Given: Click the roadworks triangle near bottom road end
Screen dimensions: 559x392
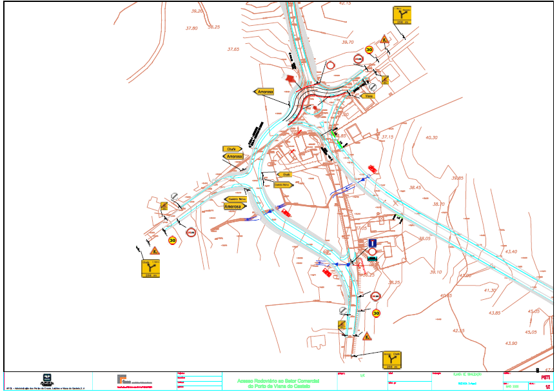Looking at the screenshot, I should pos(367,336).
